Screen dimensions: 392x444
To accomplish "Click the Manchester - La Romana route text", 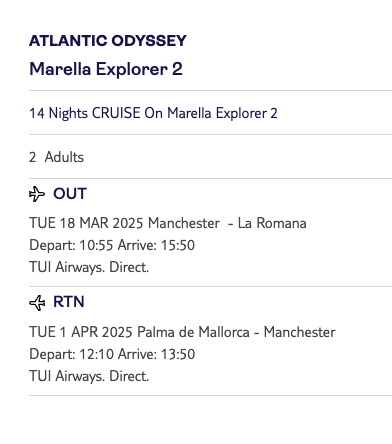I will coord(227,223).
